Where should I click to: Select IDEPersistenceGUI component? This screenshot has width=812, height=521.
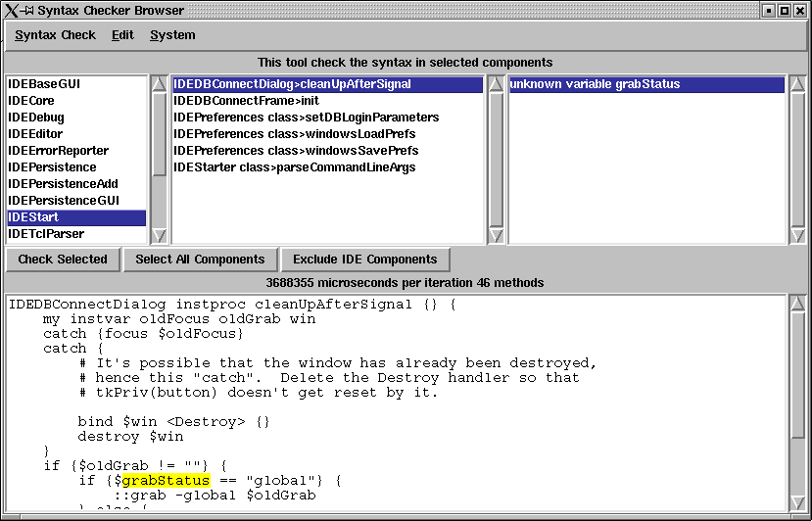pyautogui.click(x=64, y=201)
